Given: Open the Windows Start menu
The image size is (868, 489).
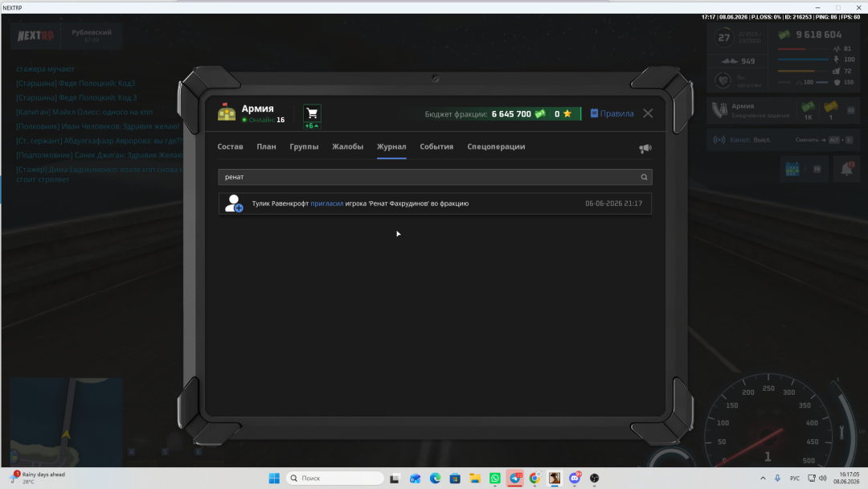Looking at the screenshot, I should point(274,479).
